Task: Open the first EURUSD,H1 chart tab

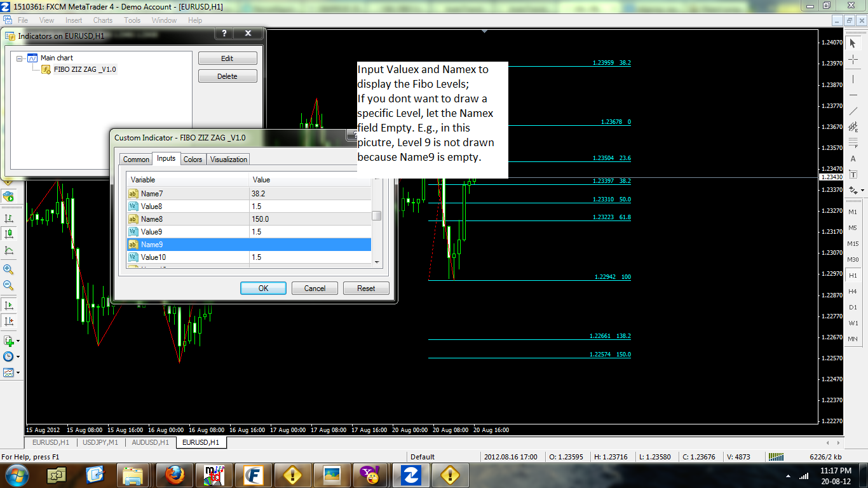Action: (x=50, y=442)
